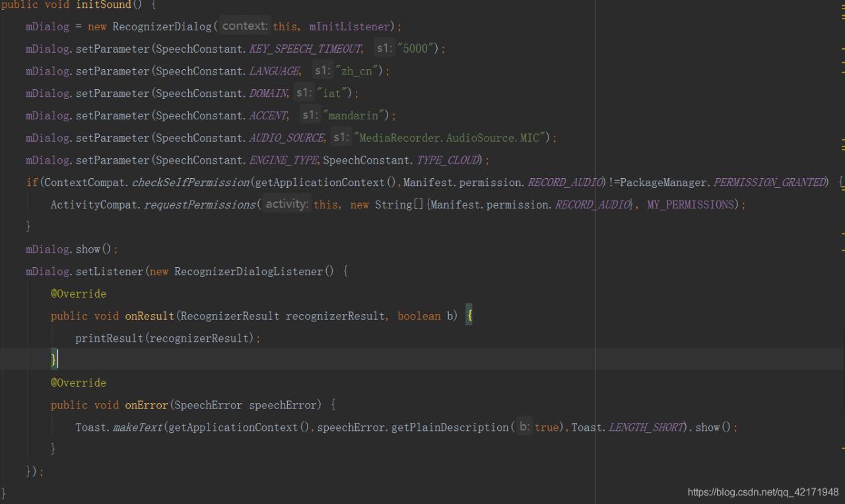The width and height of the screenshot is (845, 504).
Task: Click the ACCENT constant
Action: [269, 116]
